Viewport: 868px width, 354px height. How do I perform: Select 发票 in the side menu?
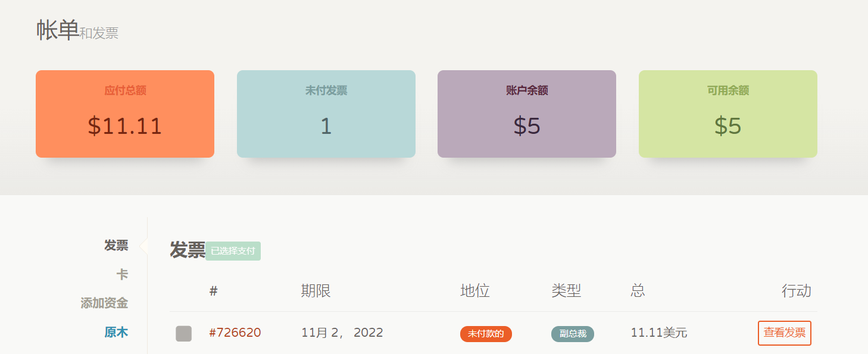tap(116, 246)
